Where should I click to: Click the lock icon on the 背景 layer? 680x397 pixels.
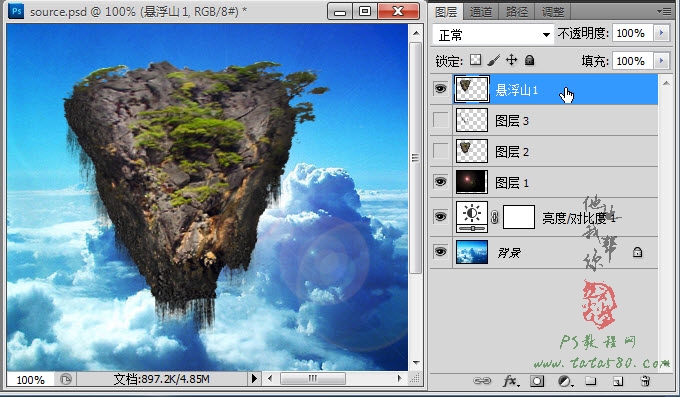637,252
